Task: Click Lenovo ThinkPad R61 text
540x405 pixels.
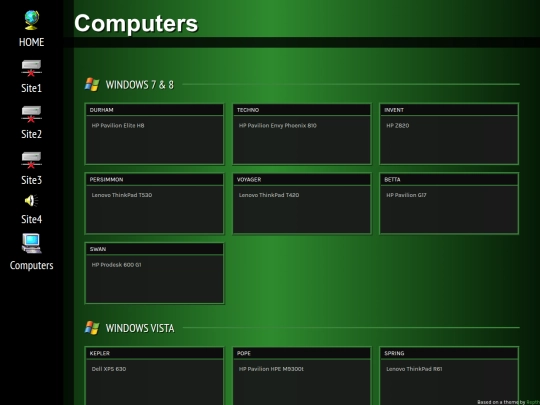Action: (414, 369)
